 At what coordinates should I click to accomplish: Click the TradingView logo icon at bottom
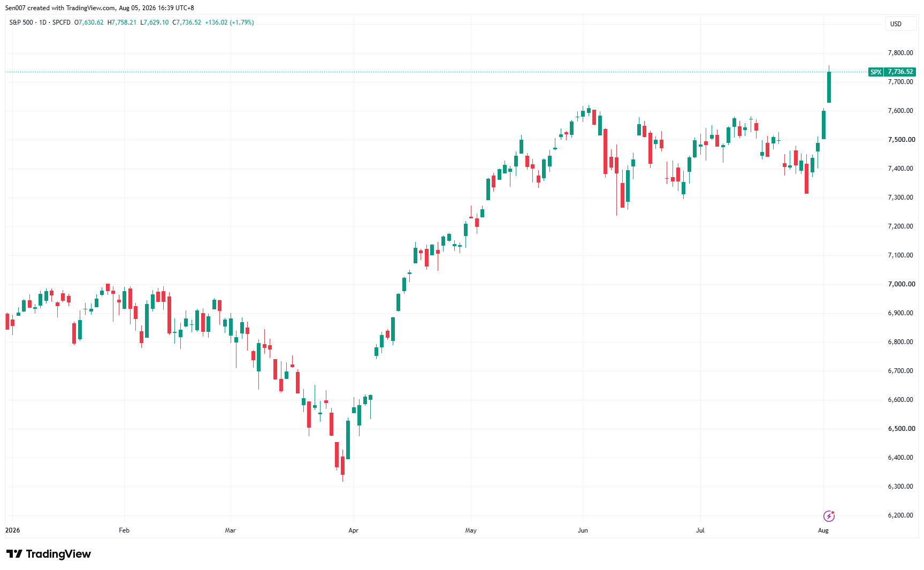click(14, 554)
